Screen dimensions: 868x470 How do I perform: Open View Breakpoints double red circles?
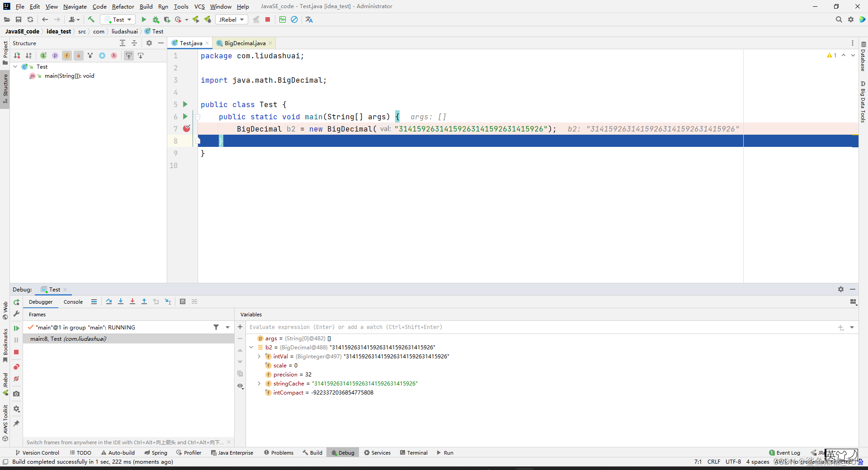(16, 367)
